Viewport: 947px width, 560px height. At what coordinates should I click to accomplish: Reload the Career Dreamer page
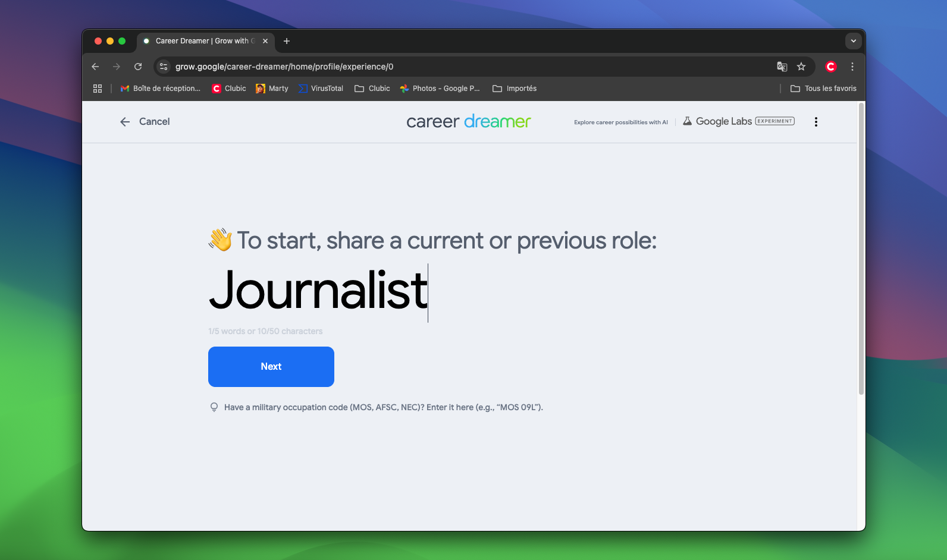pos(138,67)
